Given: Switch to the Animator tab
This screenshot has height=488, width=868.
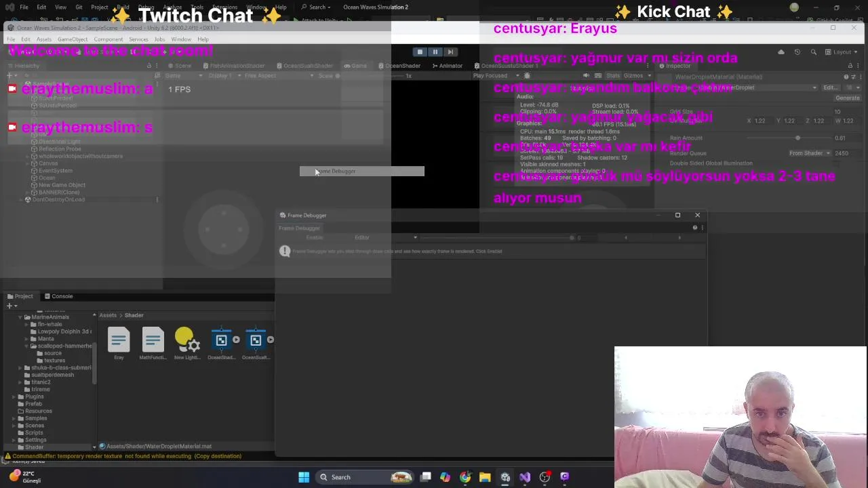Looking at the screenshot, I should [447, 66].
